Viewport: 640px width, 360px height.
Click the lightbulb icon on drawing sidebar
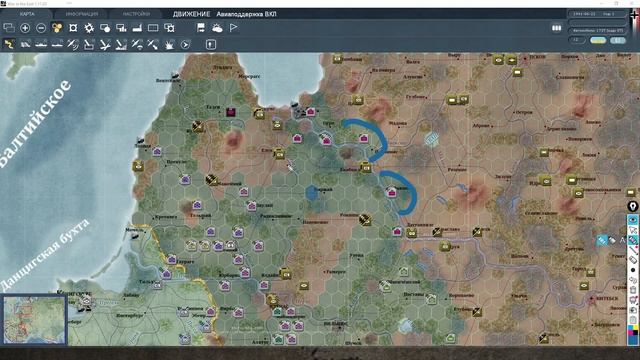point(633,206)
